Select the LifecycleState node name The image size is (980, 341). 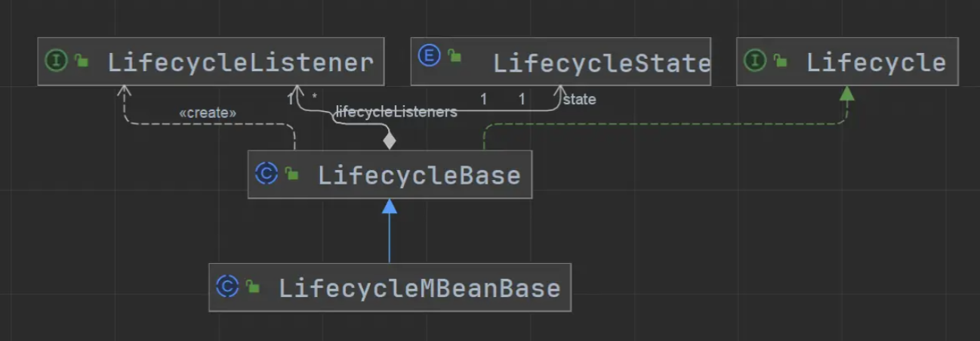click(601, 63)
